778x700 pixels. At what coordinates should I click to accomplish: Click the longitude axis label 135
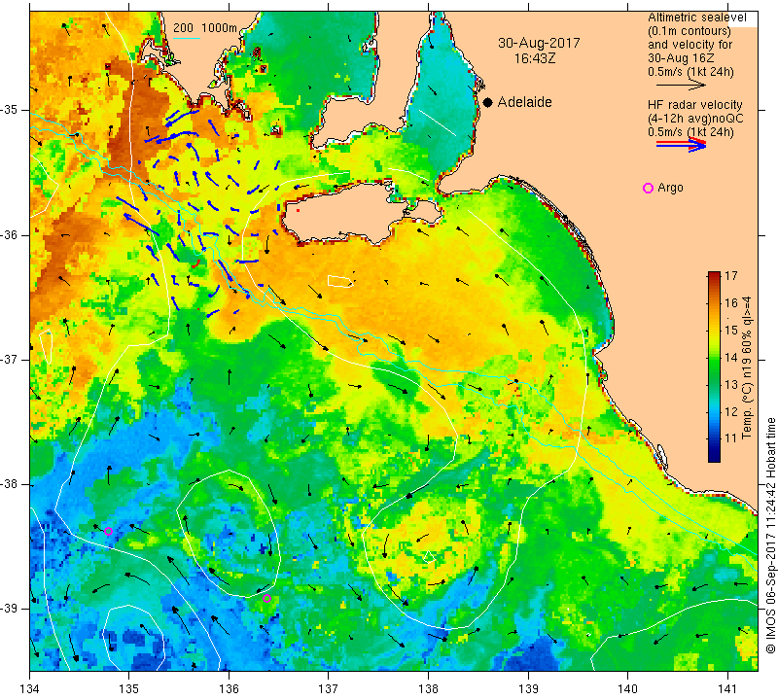(x=129, y=688)
